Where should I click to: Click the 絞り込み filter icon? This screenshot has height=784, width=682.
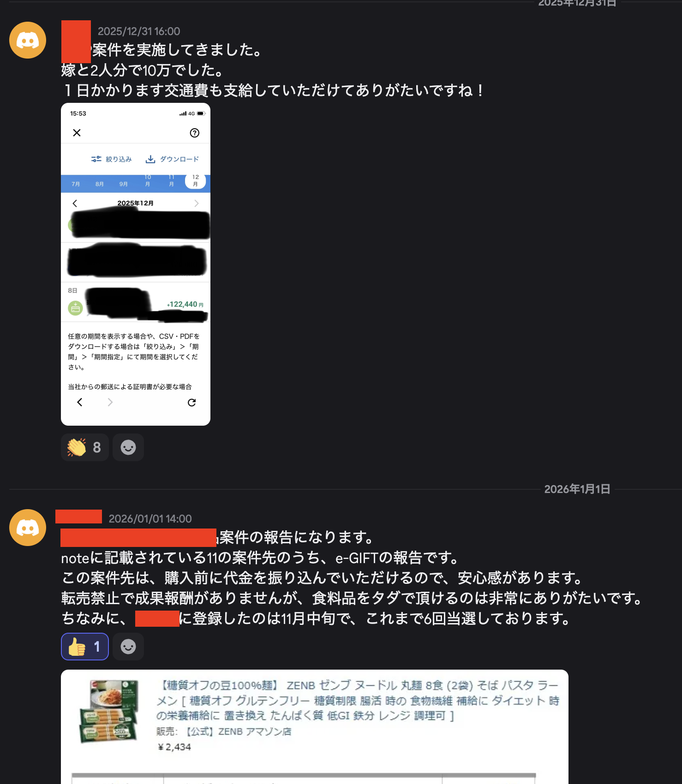point(96,159)
